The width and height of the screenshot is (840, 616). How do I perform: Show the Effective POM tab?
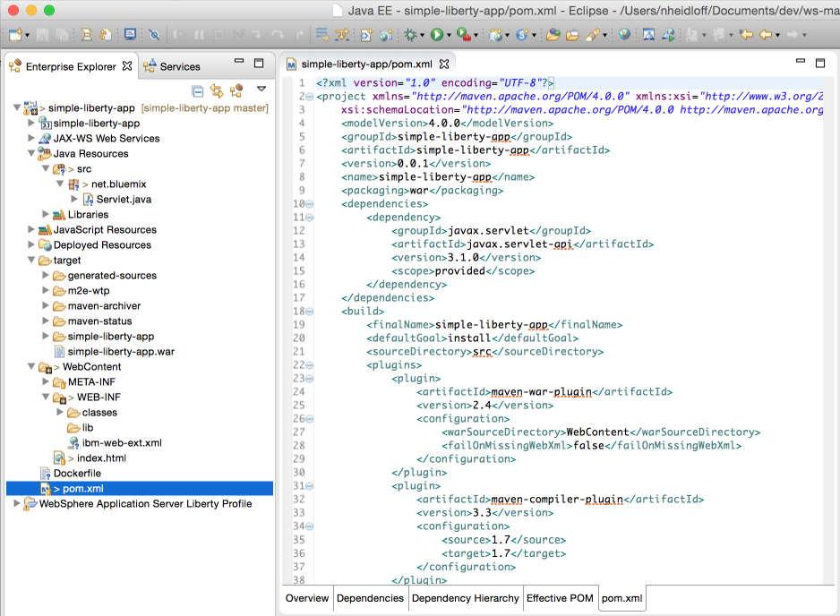point(560,598)
